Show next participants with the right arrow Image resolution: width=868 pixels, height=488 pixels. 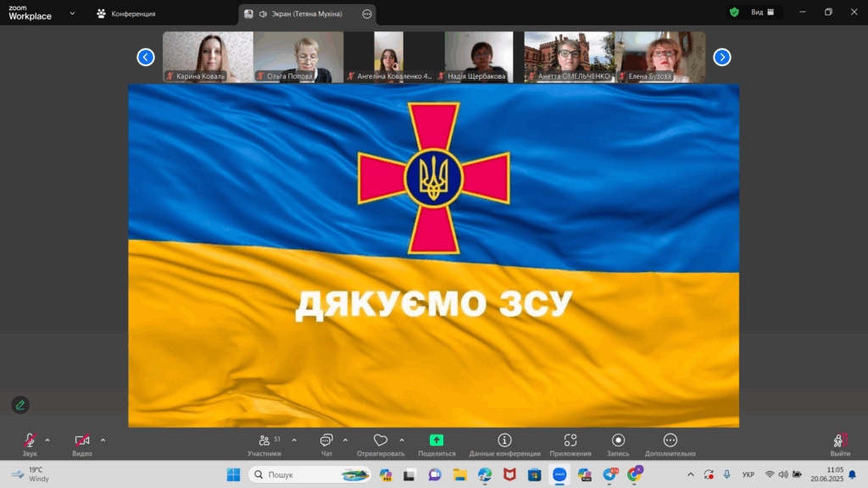click(722, 57)
